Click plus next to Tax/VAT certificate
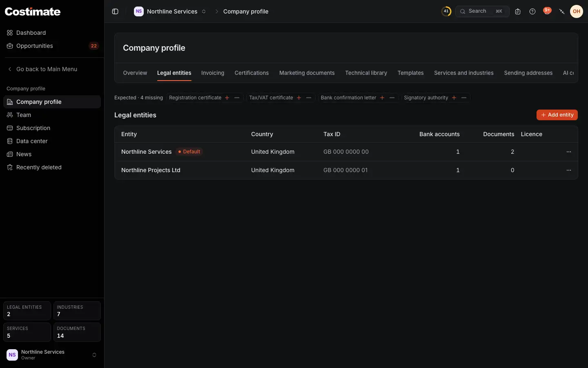 [299, 98]
